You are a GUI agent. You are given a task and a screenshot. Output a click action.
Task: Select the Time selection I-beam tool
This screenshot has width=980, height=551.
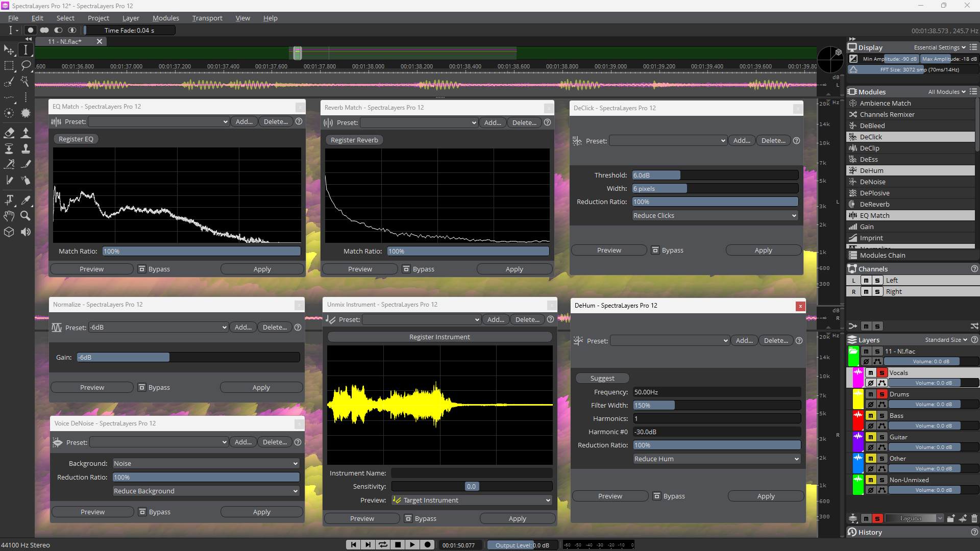pos(26,49)
